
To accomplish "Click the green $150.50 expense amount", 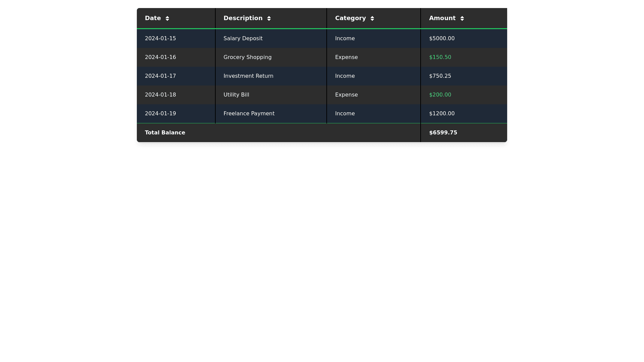I will pos(440,57).
